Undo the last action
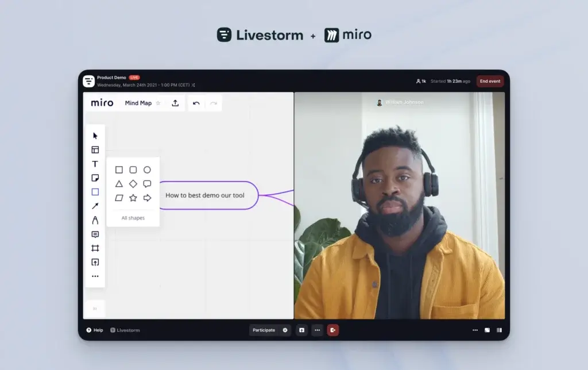This screenshot has width=588, height=370. tap(196, 103)
